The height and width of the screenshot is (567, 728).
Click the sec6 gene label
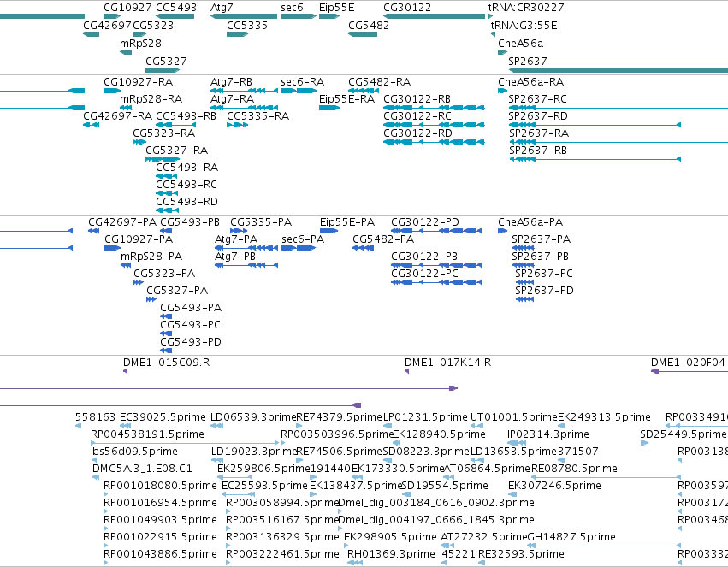tap(292, 8)
